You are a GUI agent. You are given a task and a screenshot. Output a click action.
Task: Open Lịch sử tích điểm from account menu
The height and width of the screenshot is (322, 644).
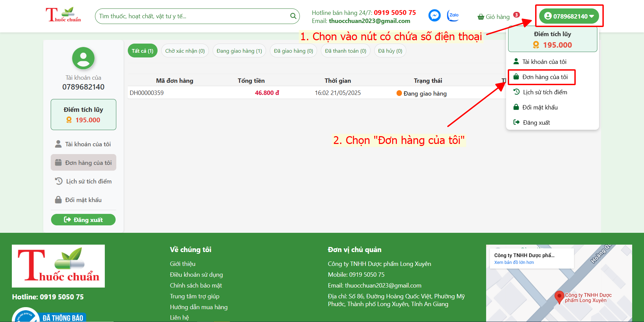pos(545,92)
